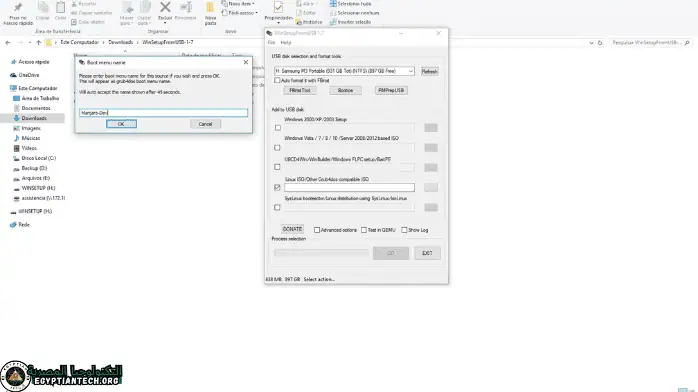Uncheck Linux ISO/Other Grub4dos ISO box

tap(277, 188)
